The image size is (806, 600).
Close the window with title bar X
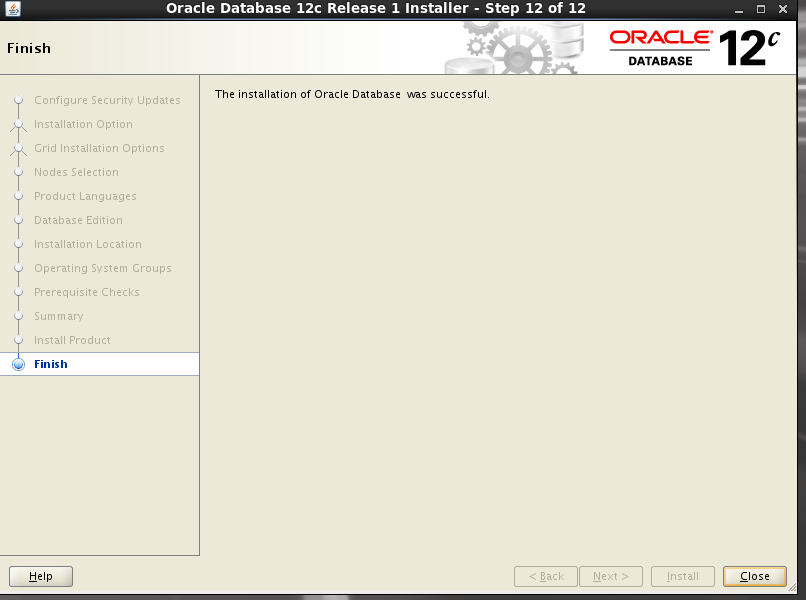tap(783, 9)
